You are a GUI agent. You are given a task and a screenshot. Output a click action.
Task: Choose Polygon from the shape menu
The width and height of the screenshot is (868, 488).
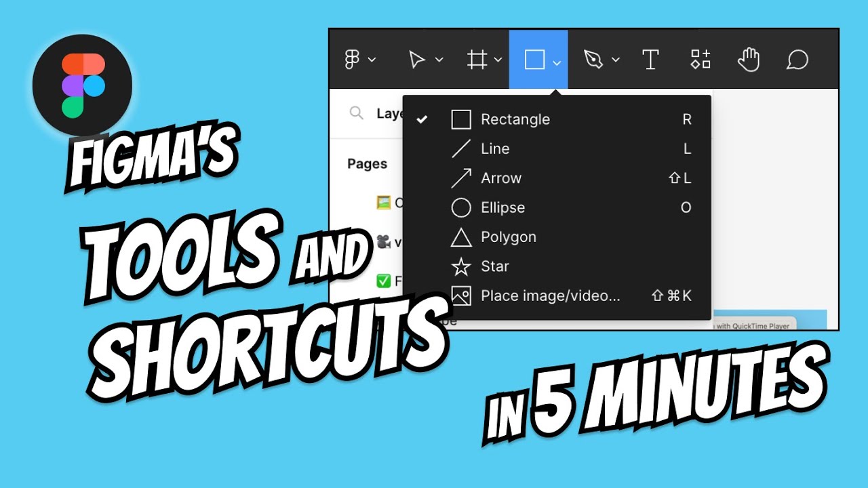coord(557,237)
